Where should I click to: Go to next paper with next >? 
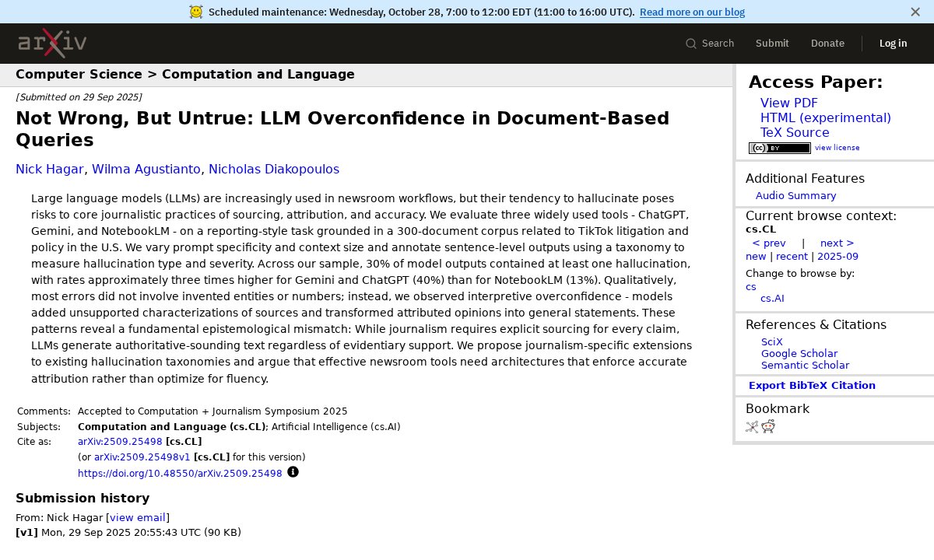click(x=837, y=243)
